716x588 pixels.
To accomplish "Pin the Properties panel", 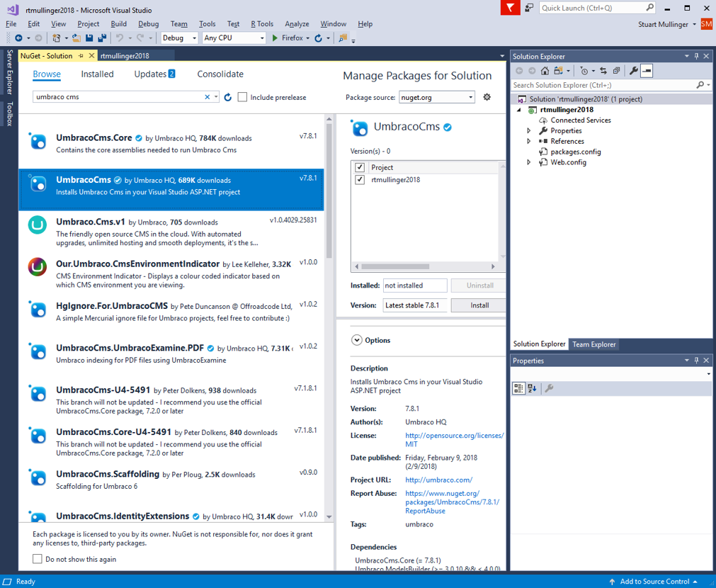I will pyautogui.click(x=696, y=361).
